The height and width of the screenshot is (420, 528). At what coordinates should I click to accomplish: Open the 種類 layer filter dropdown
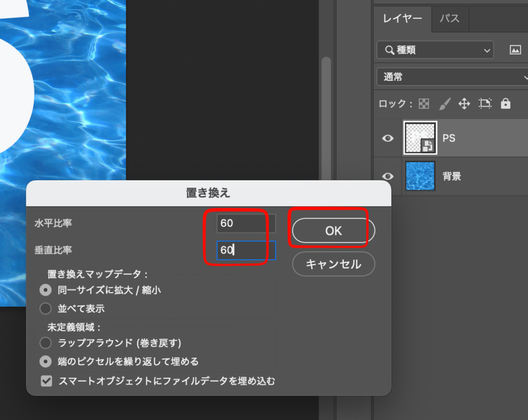point(435,50)
